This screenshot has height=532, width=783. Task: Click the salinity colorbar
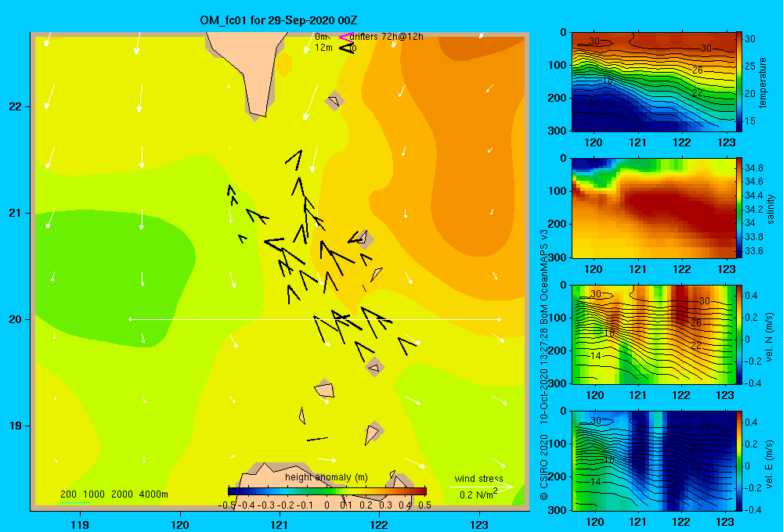[739, 208]
